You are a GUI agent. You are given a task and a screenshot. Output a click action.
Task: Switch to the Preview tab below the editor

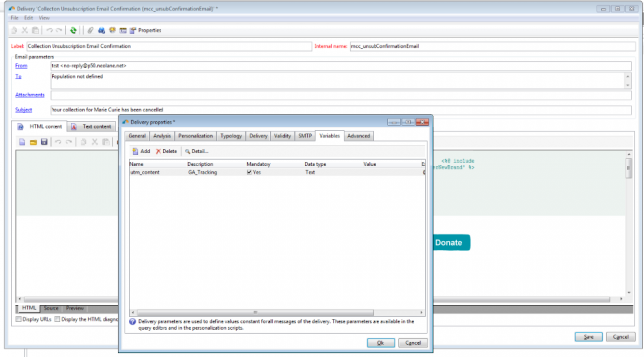click(x=74, y=308)
